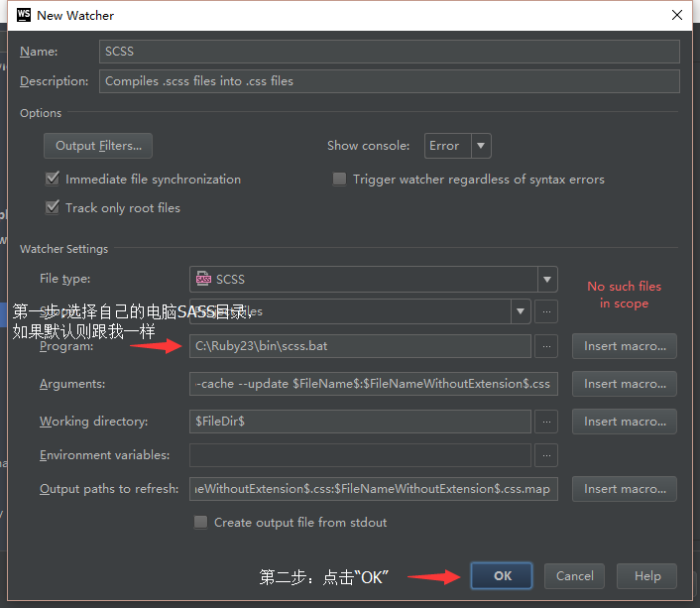Open the Scope browse ellipsis button
This screenshot has width=700, height=608.
pyautogui.click(x=546, y=311)
